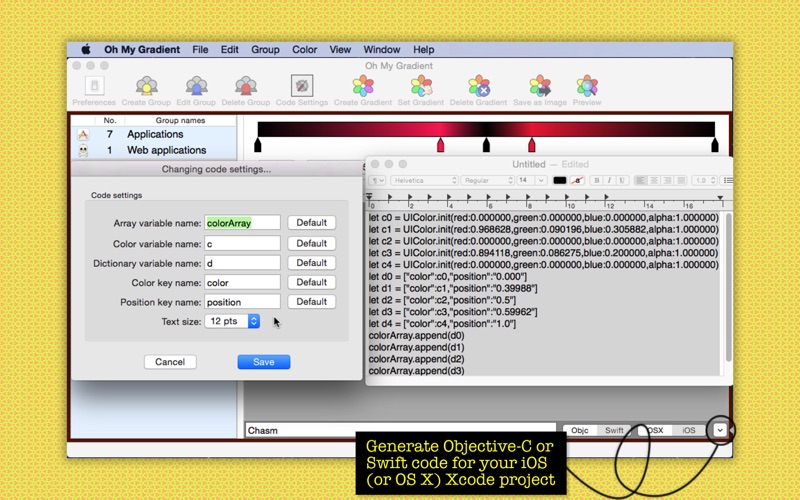Click the text highlight color icon

[x=577, y=180]
